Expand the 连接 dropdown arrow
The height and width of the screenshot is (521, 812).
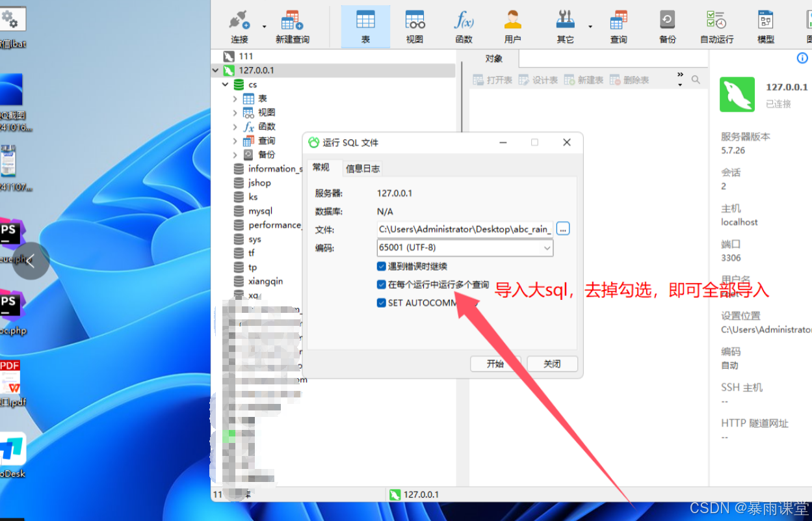(x=264, y=27)
